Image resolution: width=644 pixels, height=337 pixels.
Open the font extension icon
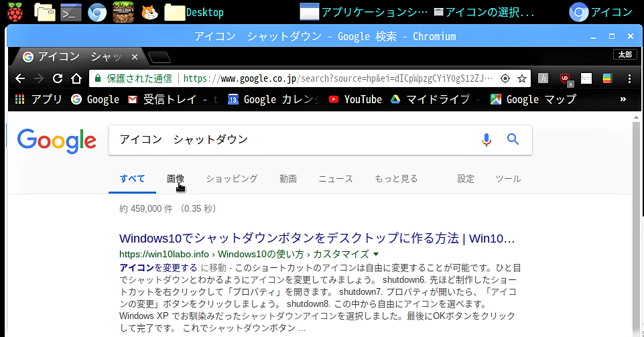586,78
